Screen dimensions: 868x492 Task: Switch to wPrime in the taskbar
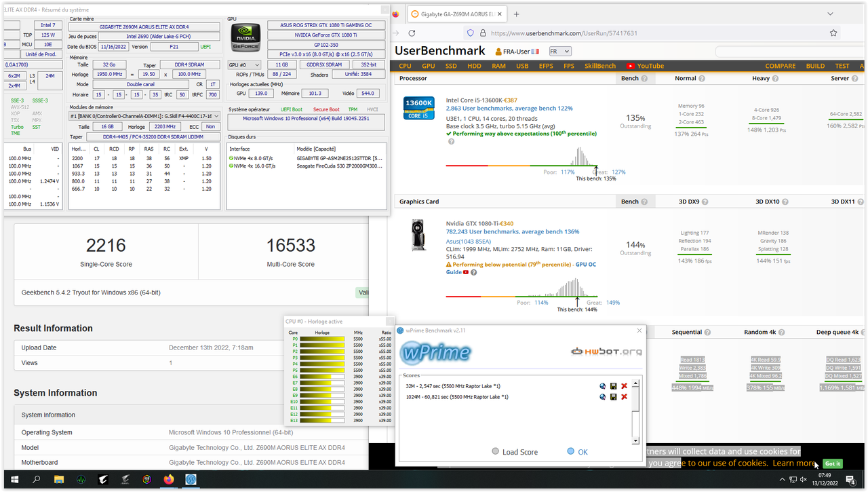191,479
